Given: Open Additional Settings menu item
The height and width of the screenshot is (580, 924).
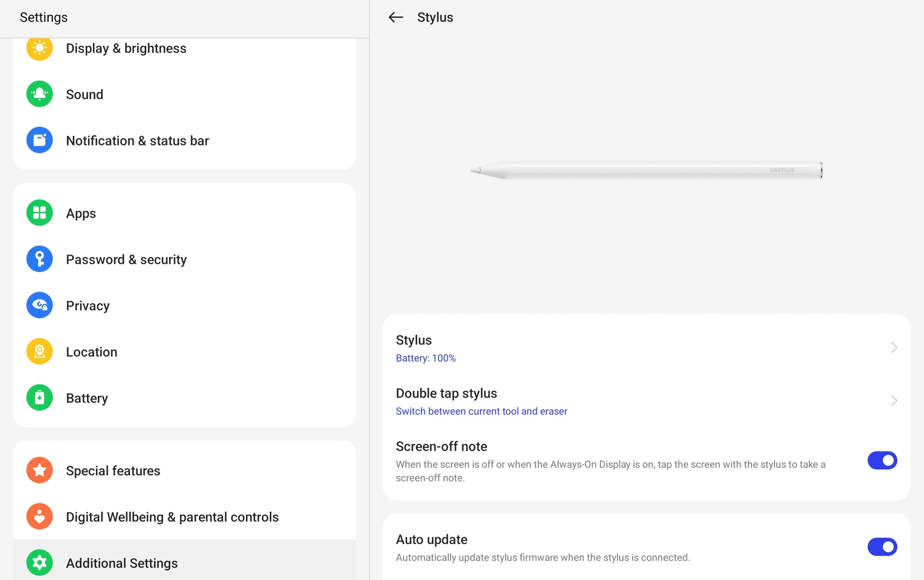Looking at the screenshot, I should click(x=122, y=563).
